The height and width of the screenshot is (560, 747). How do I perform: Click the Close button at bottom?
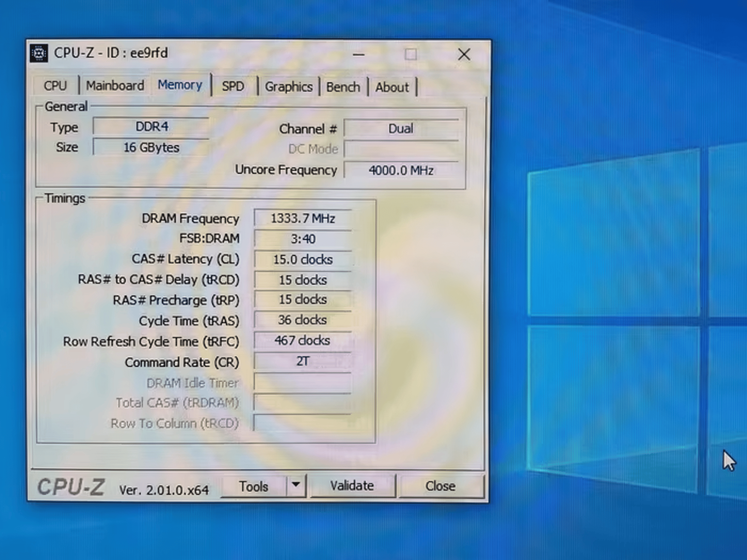(x=441, y=486)
